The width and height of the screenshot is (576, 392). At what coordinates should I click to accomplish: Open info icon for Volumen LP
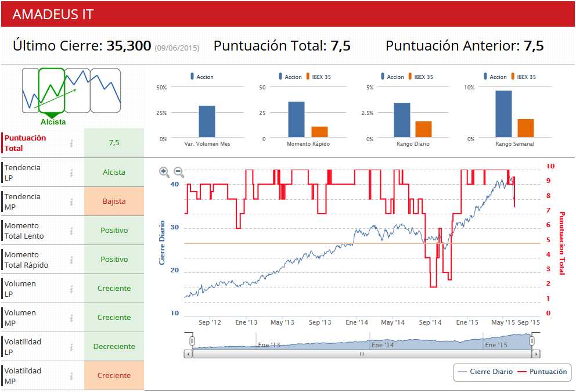coord(71,289)
